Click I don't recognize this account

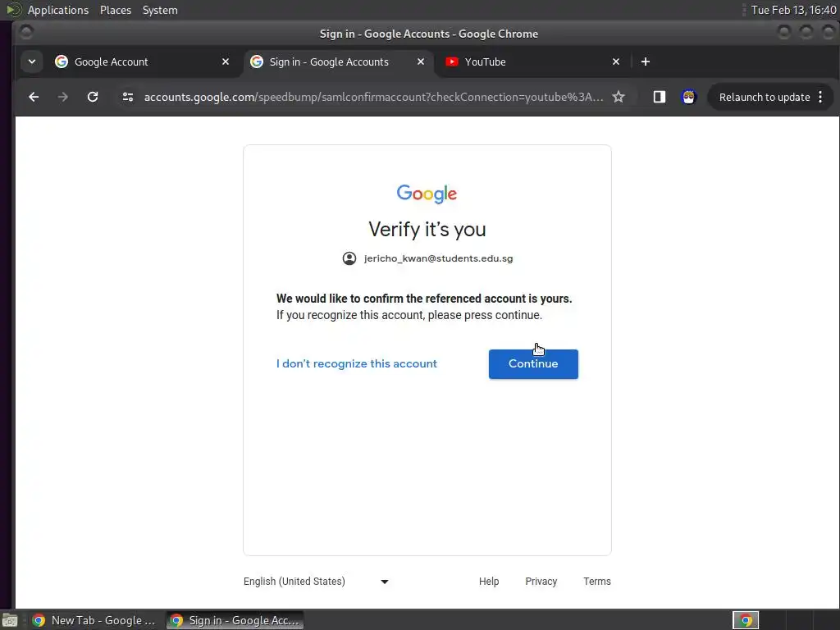[357, 363]
